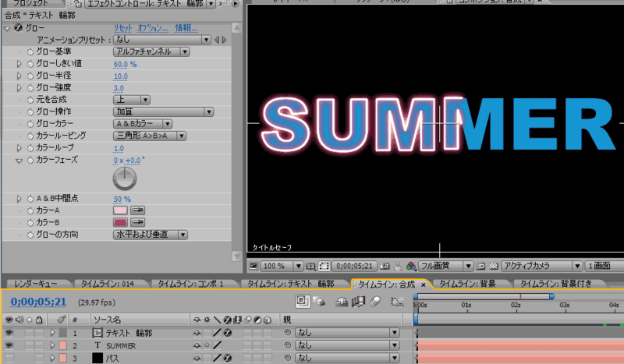Expand SUMMER layer properties
Image resolution: width=624 pixels, height=364 pixels.
pyautogui.click(x=52, y=345)
